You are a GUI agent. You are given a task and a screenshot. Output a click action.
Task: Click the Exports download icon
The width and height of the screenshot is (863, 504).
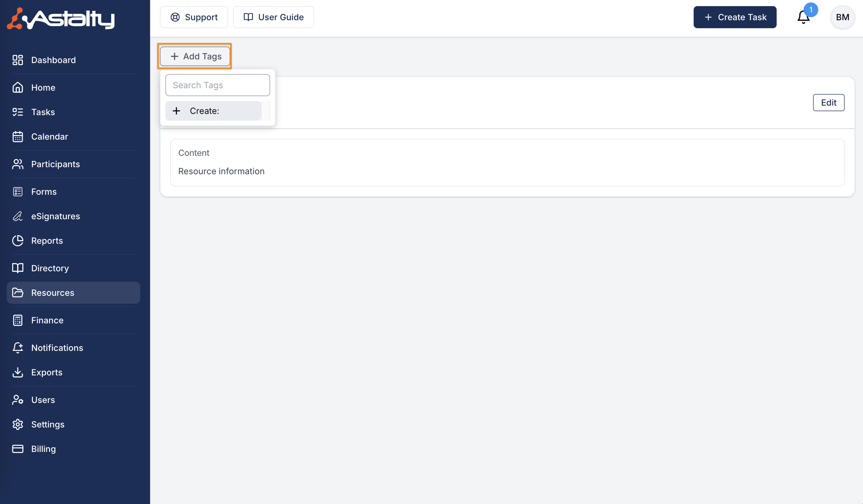[18, 372]
